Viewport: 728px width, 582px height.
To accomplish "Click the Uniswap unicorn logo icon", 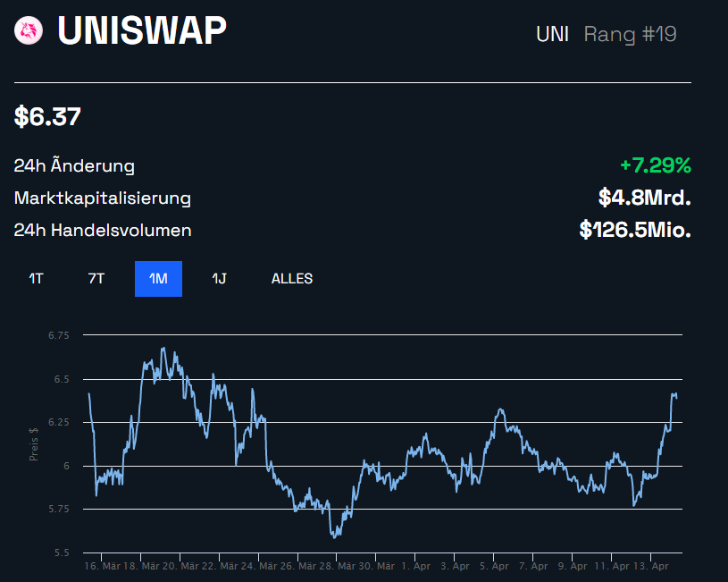I will pyautogui.click(x=29, y=30).
